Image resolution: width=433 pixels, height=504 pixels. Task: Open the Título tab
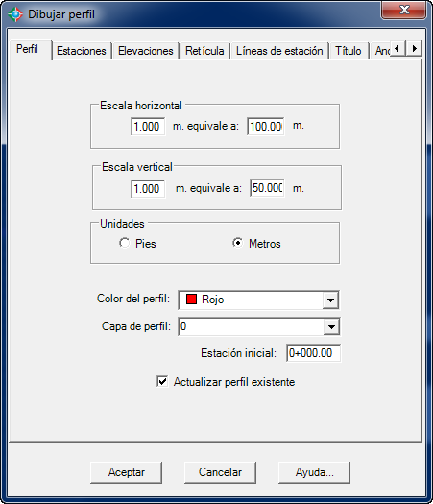tap(349, 51)
